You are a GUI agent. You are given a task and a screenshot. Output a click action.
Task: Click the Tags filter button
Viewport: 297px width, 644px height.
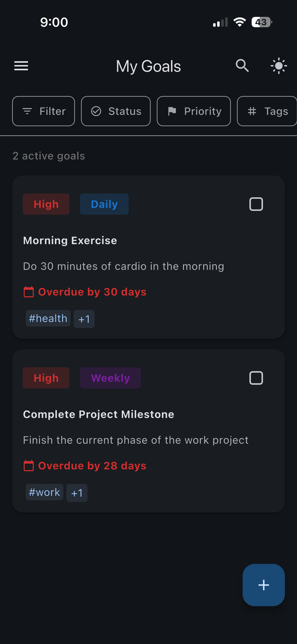(268, 111)
